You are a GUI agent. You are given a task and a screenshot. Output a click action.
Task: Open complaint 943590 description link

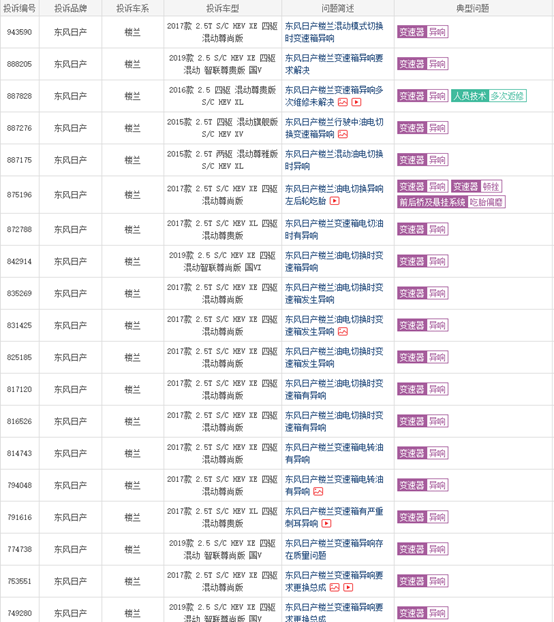[x=334, y=32]
